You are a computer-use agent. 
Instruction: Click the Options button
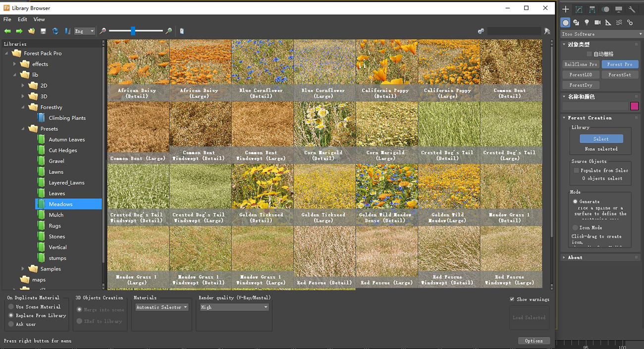[534, 341]
